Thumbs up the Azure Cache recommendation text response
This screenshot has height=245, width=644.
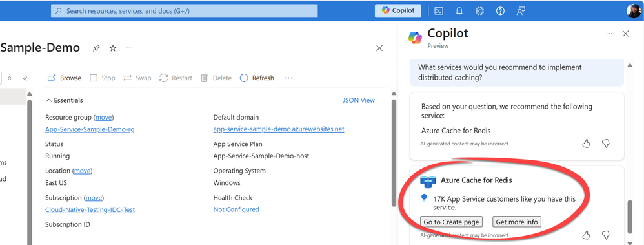(586, 144)
